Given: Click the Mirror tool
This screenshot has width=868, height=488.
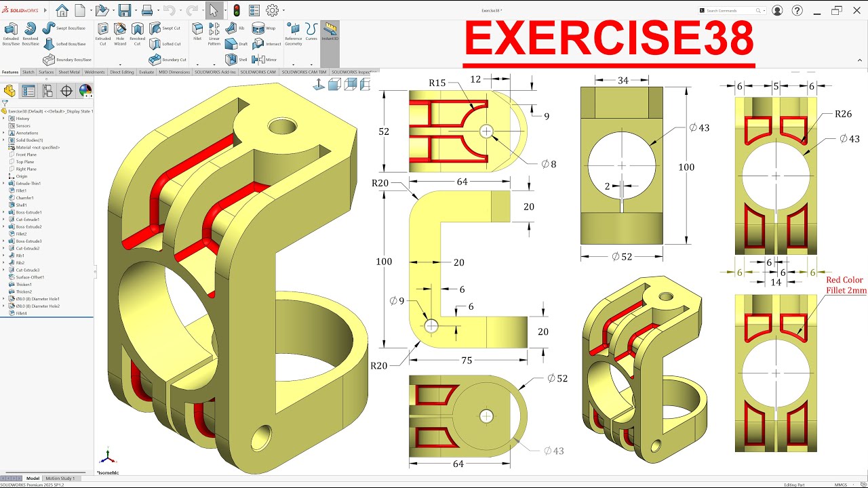Looking at the screenshot, I should (264, 60).
